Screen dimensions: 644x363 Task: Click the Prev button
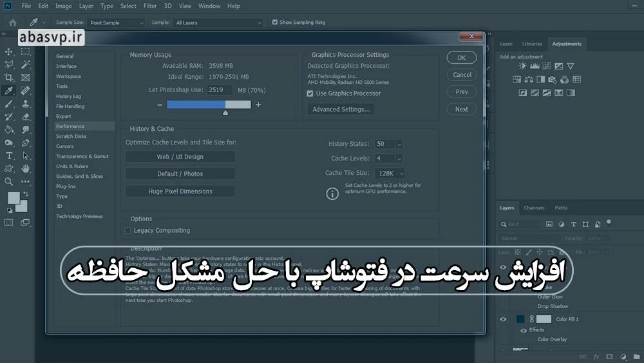point(462,92)
